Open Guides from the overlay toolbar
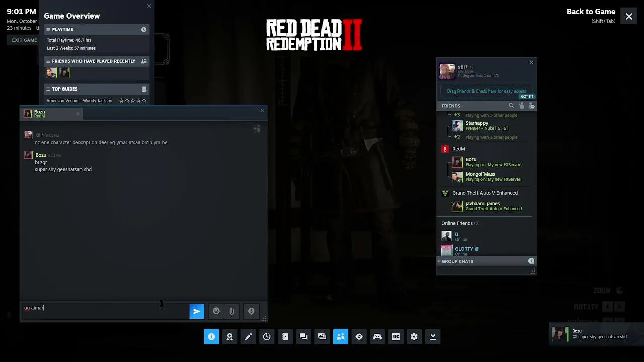The width and height of the screenshot is (644, 362). pos(285,337)
